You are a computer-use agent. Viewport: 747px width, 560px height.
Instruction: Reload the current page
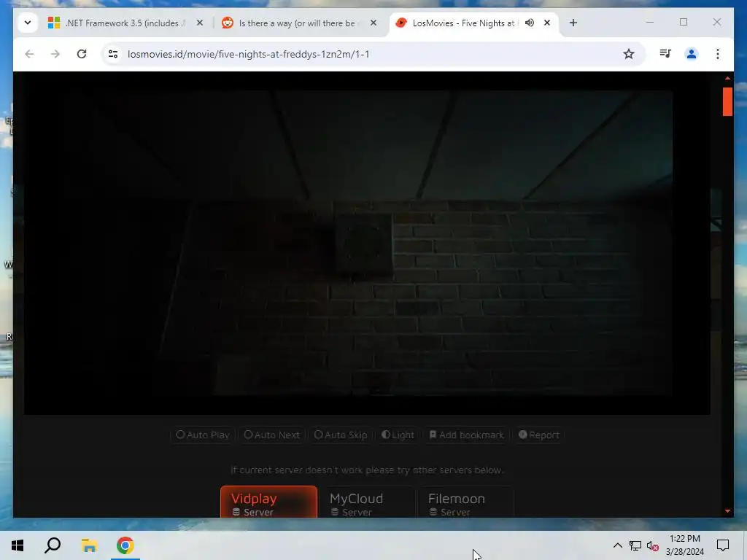point(82,54)
